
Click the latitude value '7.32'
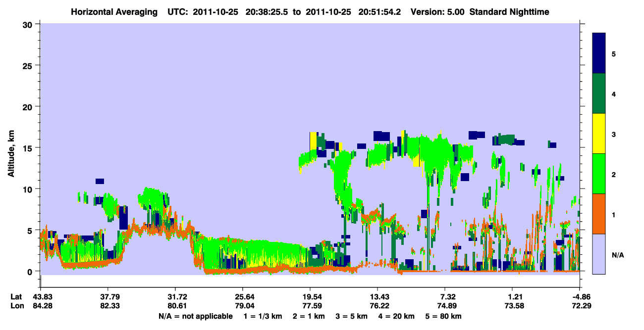pos(446,297)
